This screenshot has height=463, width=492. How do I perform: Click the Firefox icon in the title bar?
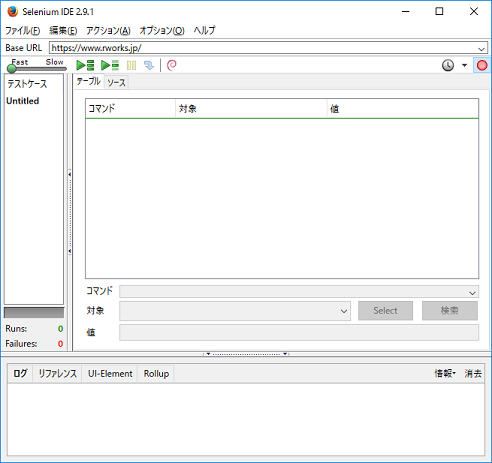(x=12, y=11)
